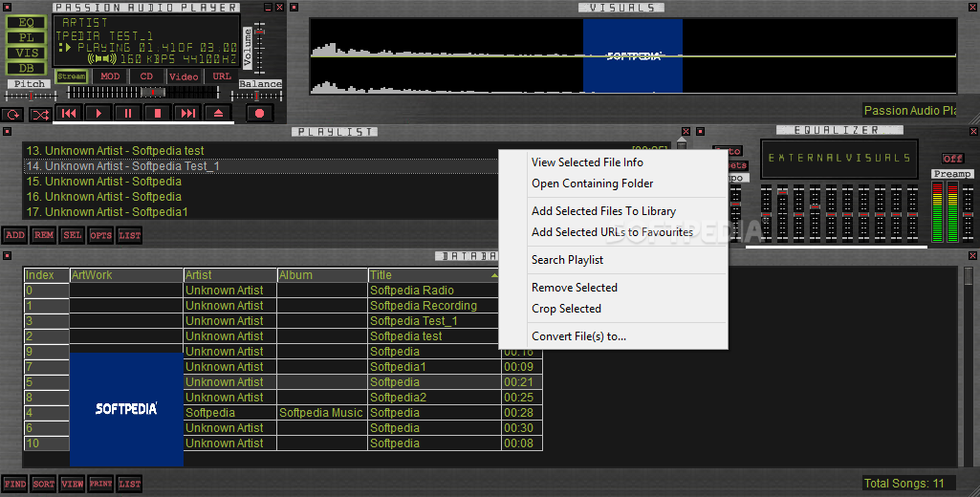Click the track seek slider handle
980x497 pixels.
point(153,92)
